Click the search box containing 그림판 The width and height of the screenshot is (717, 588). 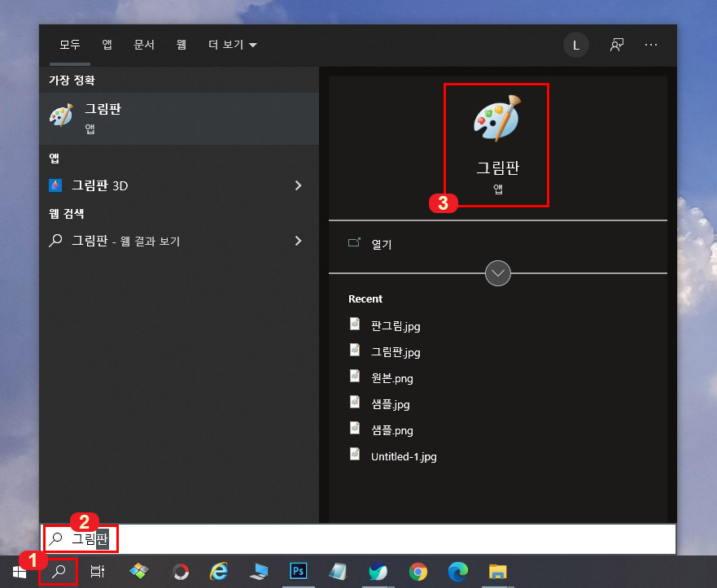tap(358, 539)
